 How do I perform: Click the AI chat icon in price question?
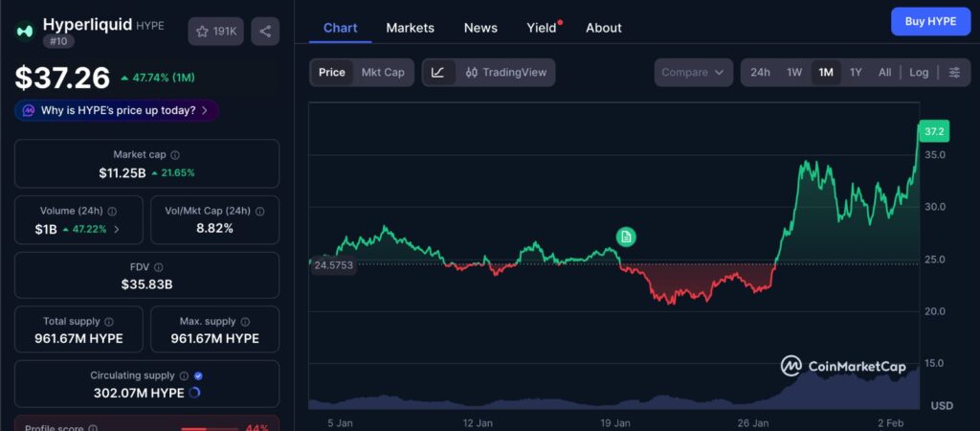click(x=29, y=111)
